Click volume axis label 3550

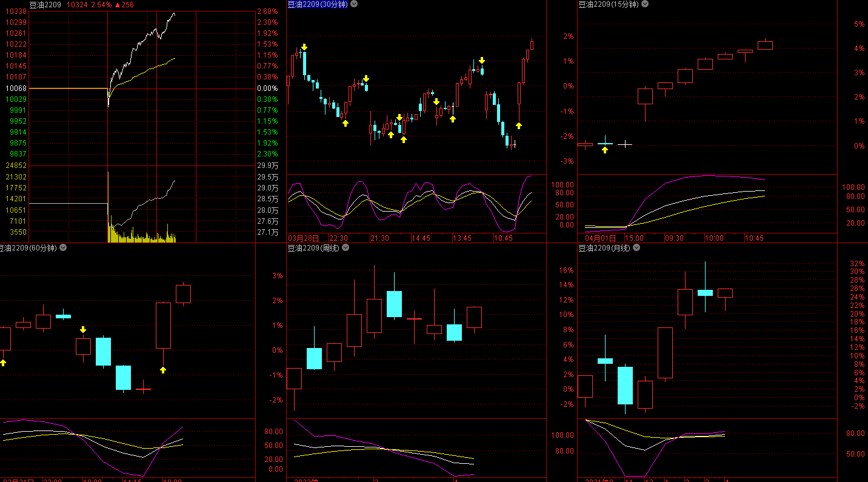click(x=18, y=232)
